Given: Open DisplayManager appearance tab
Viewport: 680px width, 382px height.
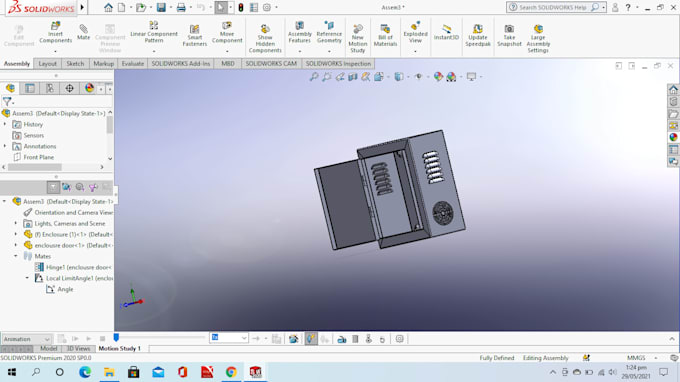Looking at the screenshot, I should tap(89, 88).
